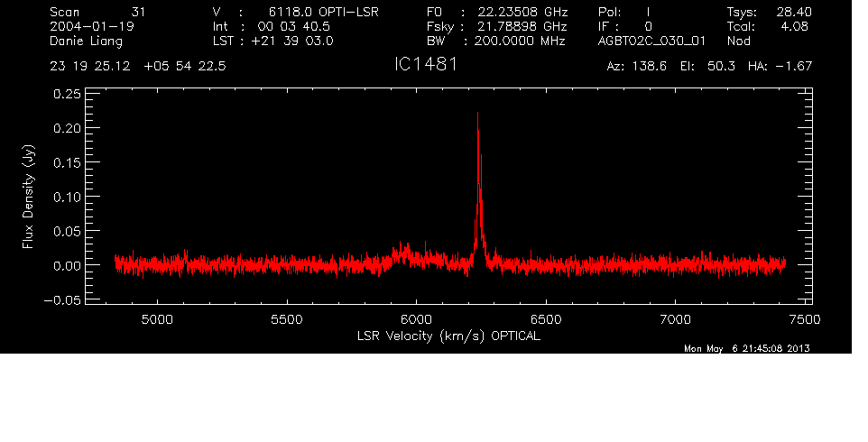This screenshot has height=442, width=868.
Task: Click the IF : 0 entry
Action: coord(625,26)
